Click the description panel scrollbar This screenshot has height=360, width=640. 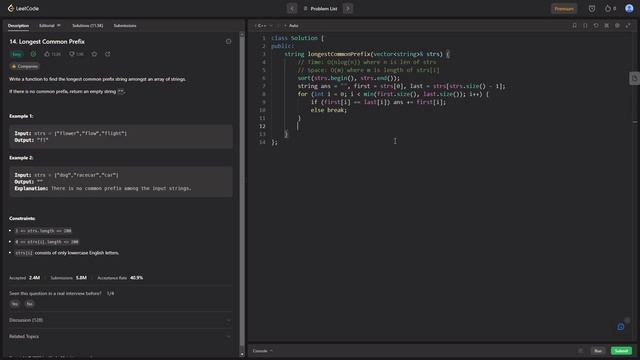242,192
